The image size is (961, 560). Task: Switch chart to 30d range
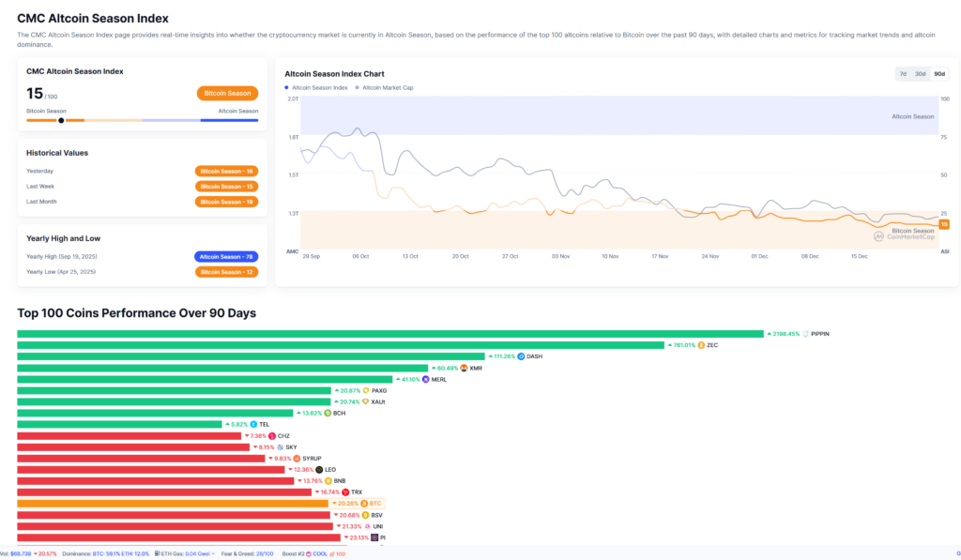tap(920, 73)
